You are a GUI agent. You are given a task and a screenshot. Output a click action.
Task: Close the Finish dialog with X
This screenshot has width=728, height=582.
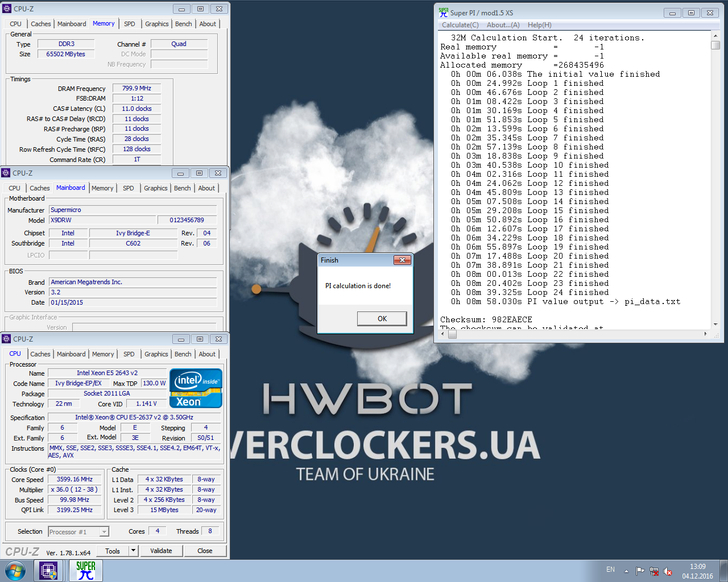click(402, 260)
